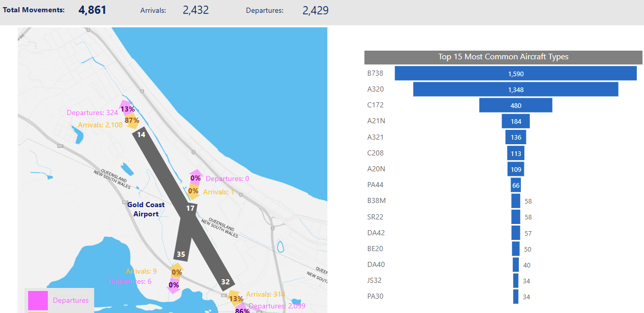Click the pink departures arrow at runway 14

pos(126,108)
